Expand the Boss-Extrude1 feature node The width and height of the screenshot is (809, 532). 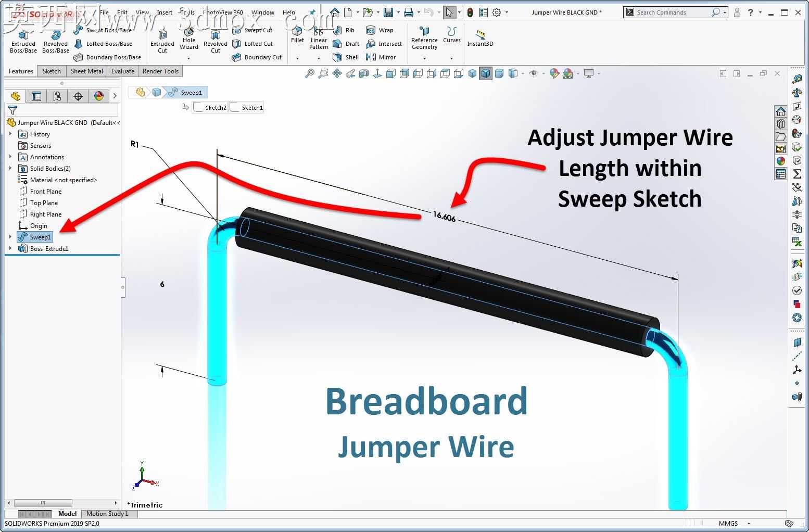(10, 249)
